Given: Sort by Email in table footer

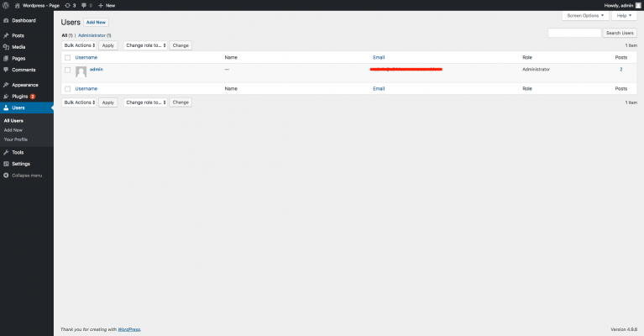Looking at the screenshot, I should click(x=379, y=89).
